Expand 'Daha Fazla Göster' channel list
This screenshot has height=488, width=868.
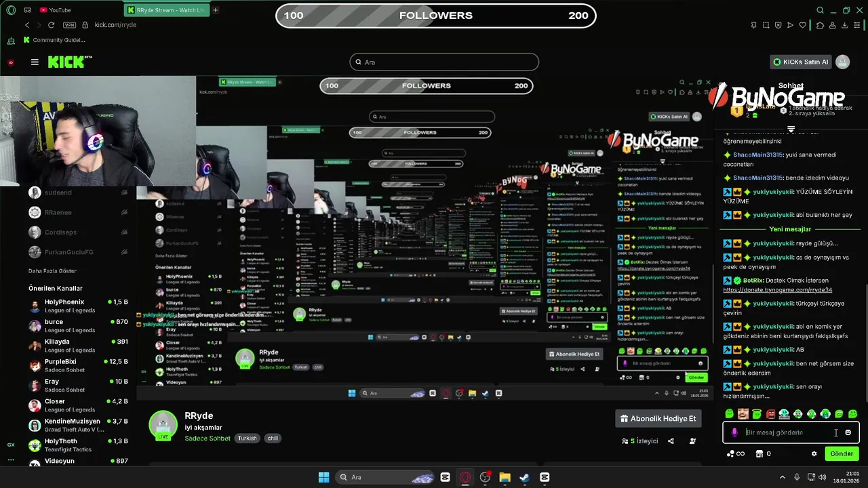tap(52, 271)
